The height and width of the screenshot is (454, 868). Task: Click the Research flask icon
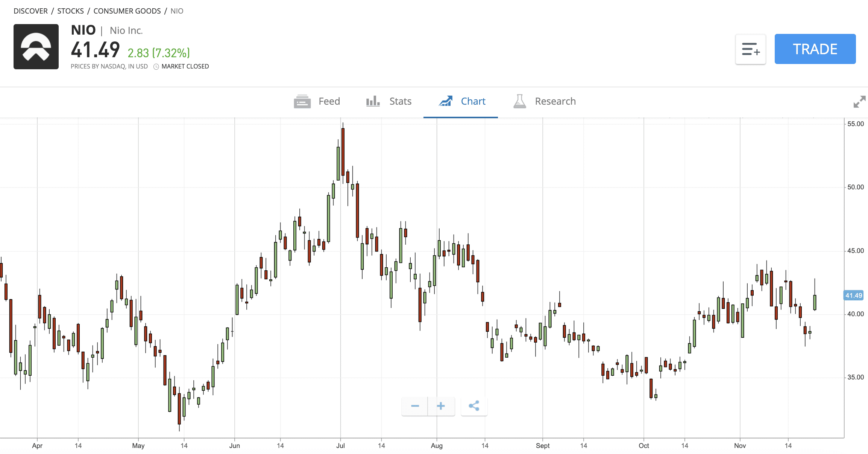click(x=520, y=101)
